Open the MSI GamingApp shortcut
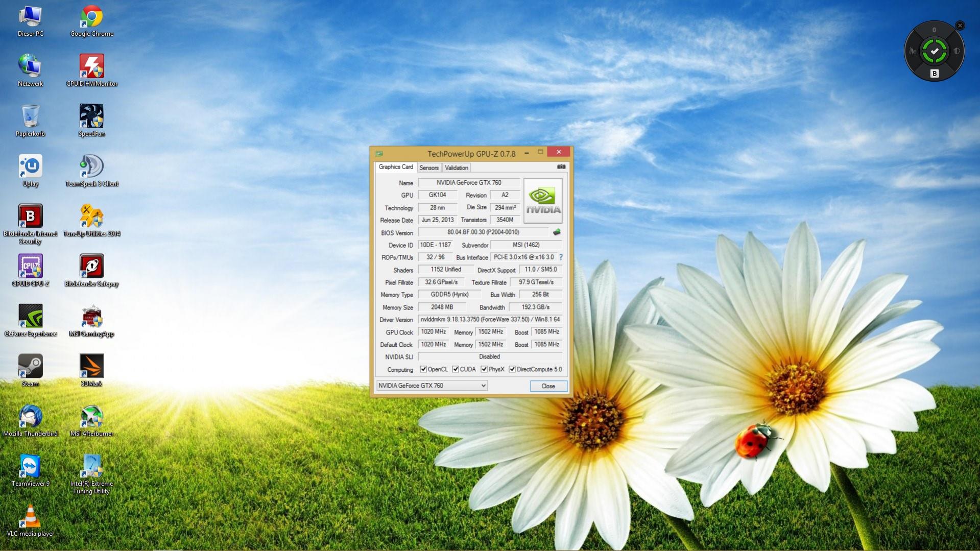980x551 pixels. (91, 321)
